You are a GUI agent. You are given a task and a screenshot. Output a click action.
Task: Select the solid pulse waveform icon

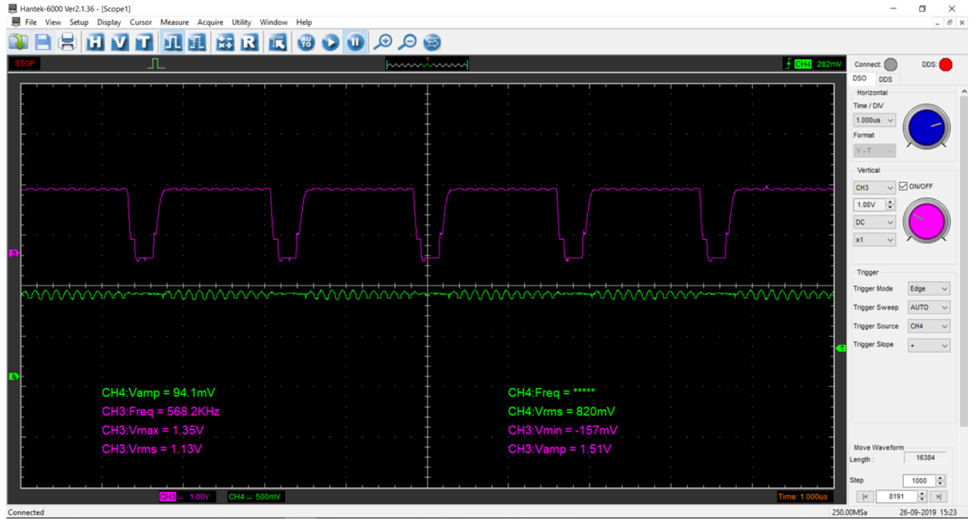coord(172,42)
